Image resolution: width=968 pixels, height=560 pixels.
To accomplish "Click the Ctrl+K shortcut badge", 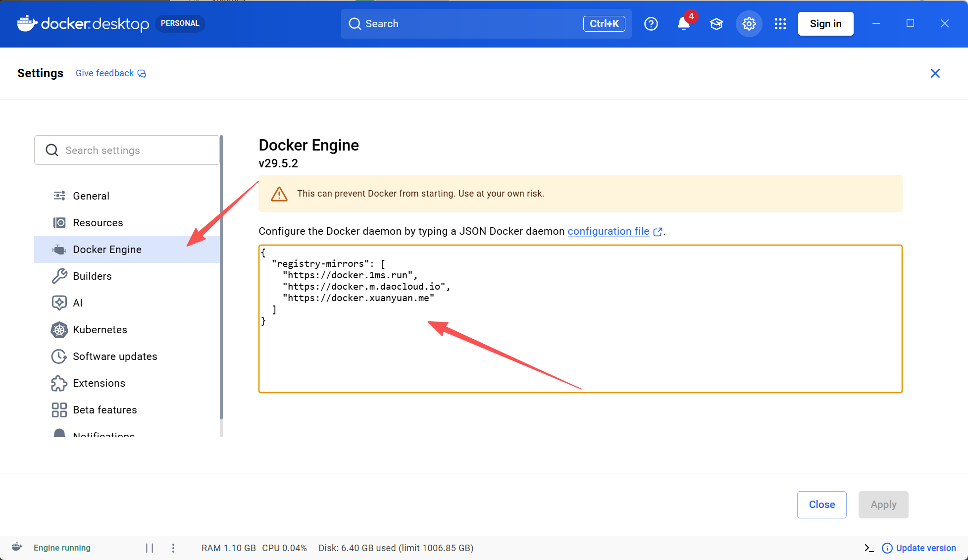I will click(x=604, y=24).
